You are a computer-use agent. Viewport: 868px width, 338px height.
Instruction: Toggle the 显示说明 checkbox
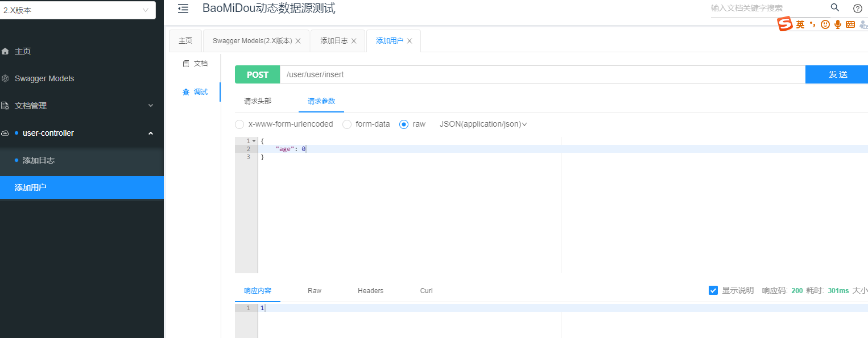tap(713, 290)
